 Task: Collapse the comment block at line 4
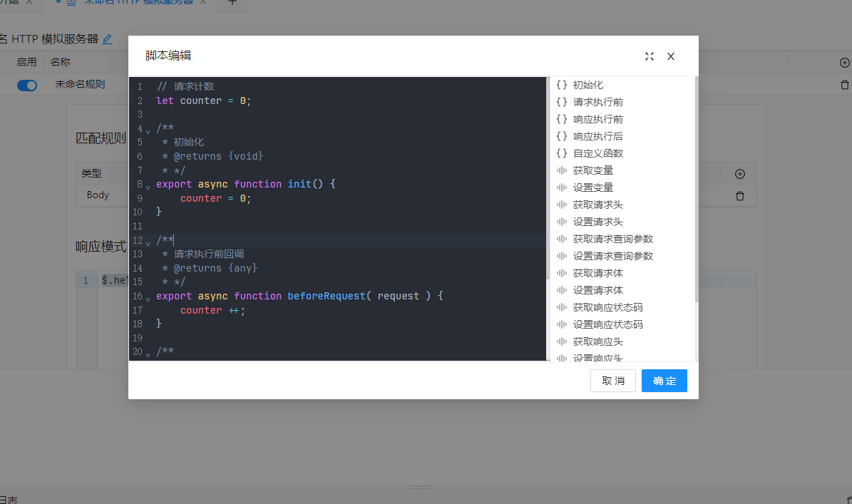[x=148, y=131]
